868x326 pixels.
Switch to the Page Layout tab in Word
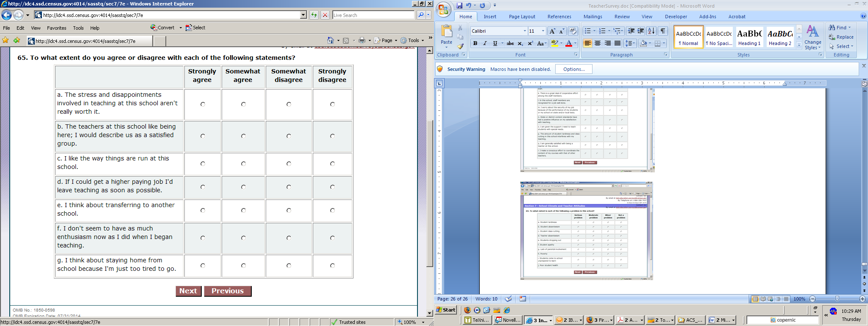click(x=522, y=17)
